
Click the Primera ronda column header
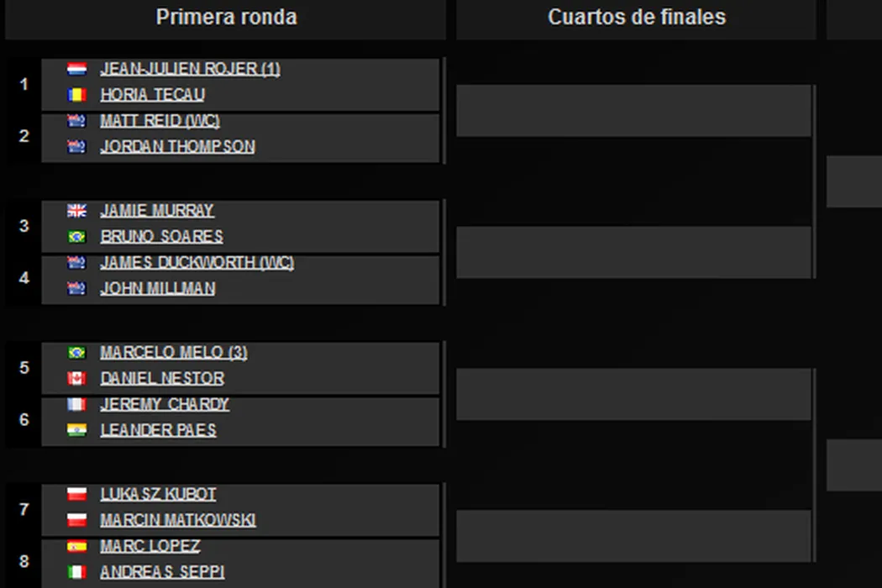point(226,18)
